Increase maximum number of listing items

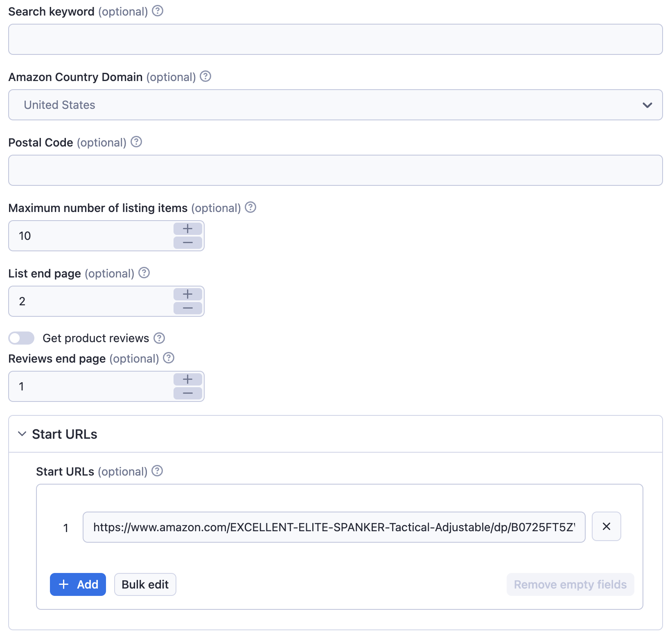(x=188, y=229)
